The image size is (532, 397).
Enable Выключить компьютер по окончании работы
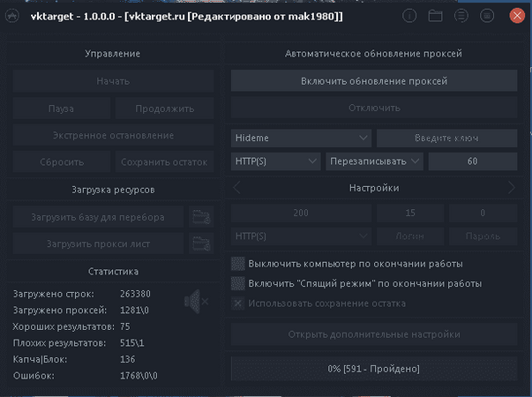point(238,264)
